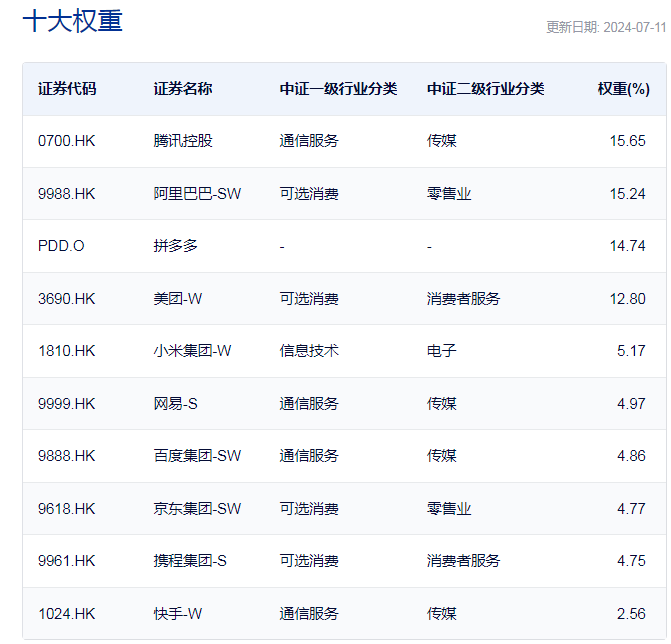Select security code 3690.HK
The width and height of the screenshot is (671, 644).
point(66,299)
